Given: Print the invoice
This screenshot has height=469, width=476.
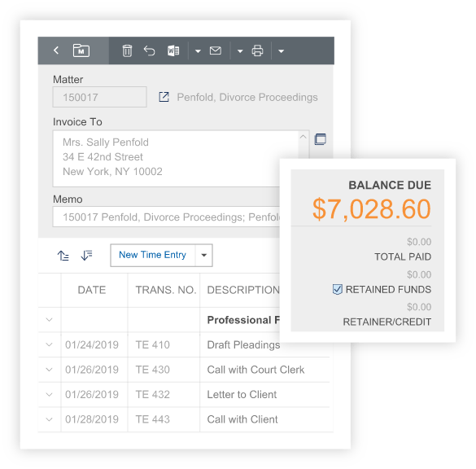Looking at the screenshot, I should [257, 50].
